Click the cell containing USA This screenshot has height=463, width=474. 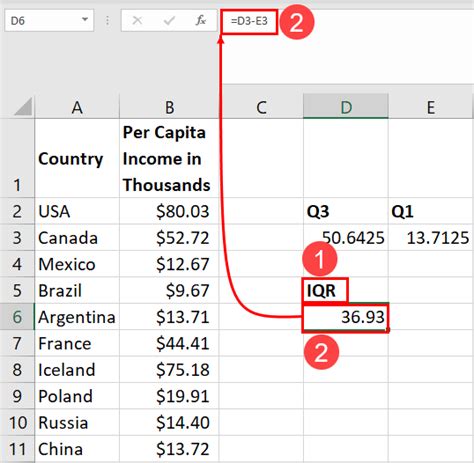[x=77, y=211]
